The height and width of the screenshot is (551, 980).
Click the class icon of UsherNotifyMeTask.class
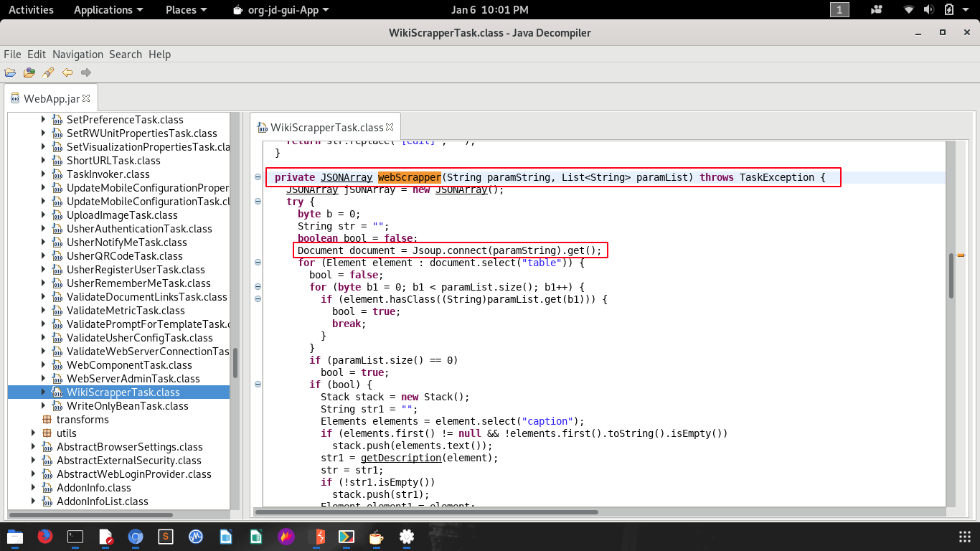[57, 242]
